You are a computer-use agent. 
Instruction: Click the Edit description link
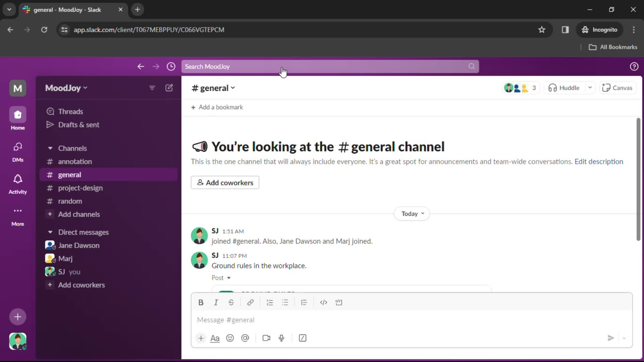[x=598, y=161]
